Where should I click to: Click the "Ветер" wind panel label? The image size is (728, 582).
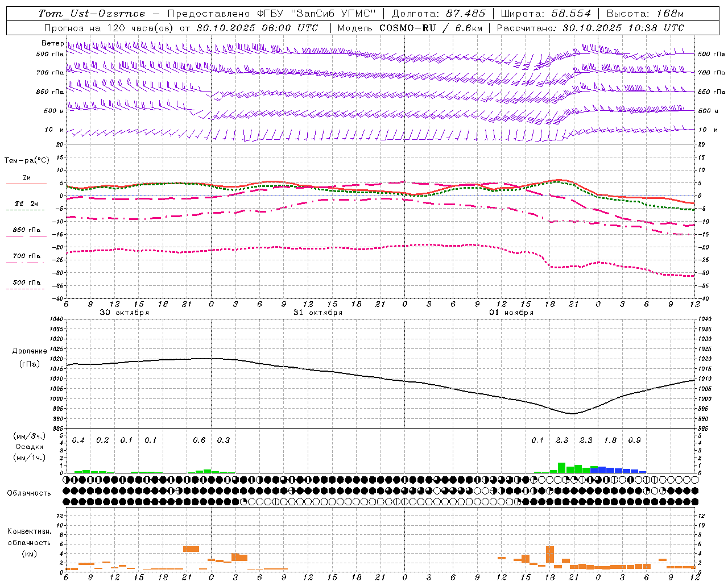[52, 43]
